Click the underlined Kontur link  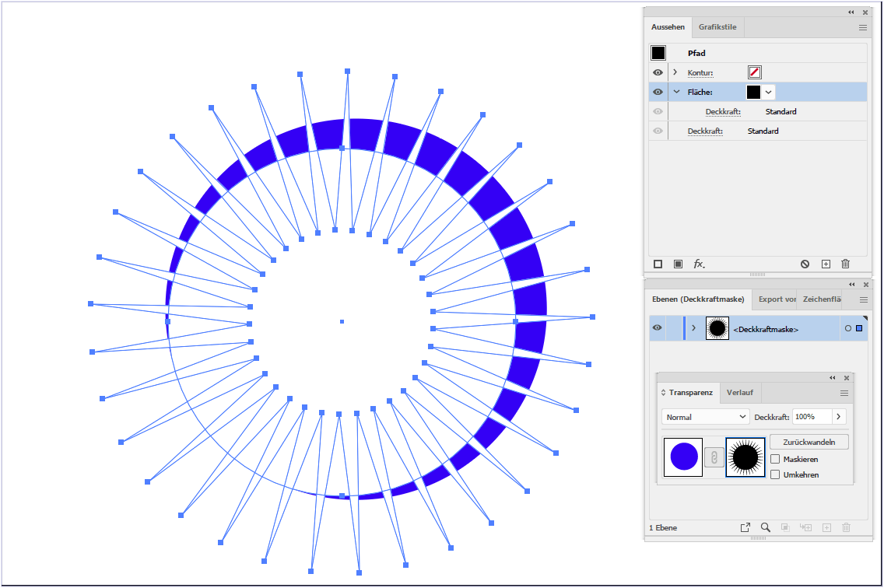(699, 72)
